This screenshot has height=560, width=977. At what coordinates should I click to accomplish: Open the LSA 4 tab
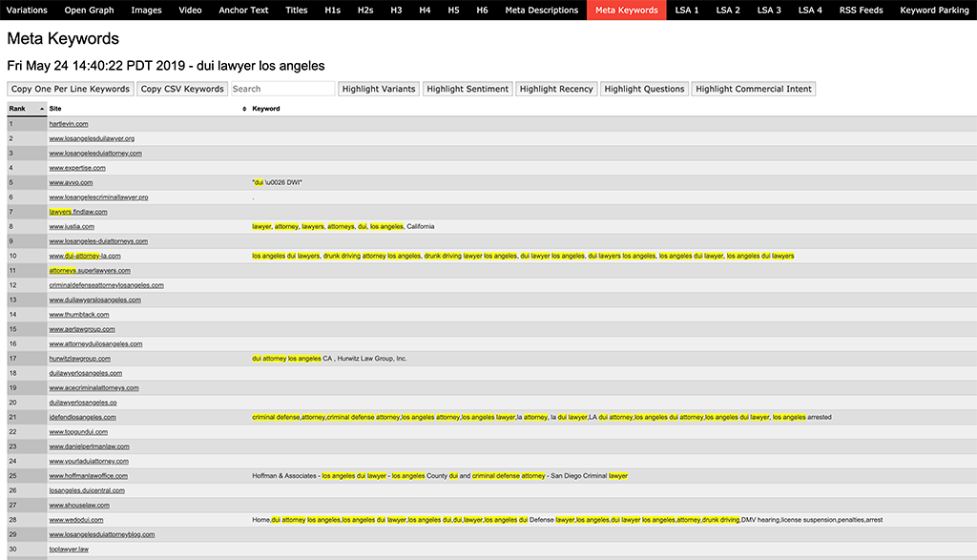(811, 10)
